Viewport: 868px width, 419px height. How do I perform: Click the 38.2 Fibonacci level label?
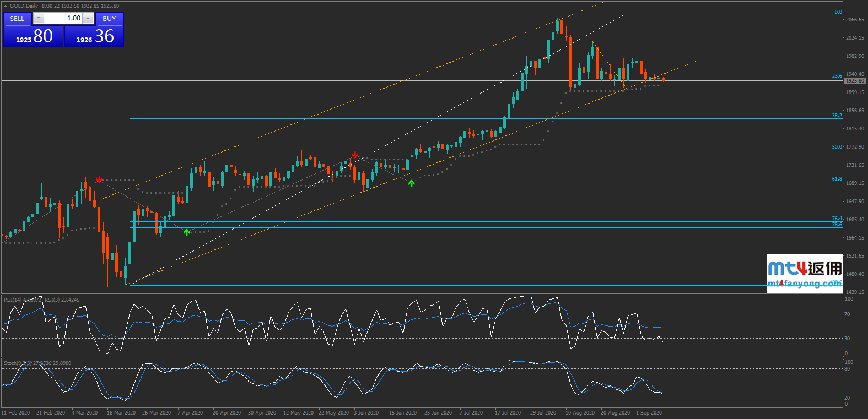[837, 116]
